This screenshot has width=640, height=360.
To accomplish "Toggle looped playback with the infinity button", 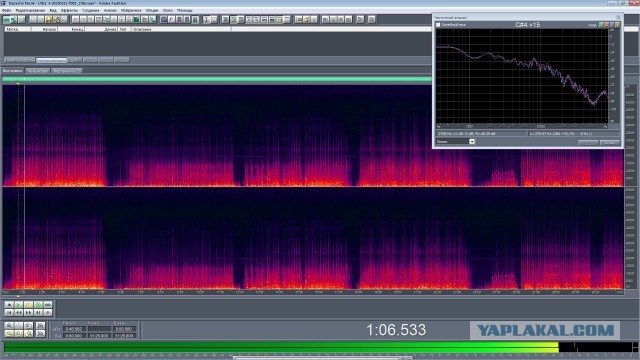I will click(x=48, y=304).
